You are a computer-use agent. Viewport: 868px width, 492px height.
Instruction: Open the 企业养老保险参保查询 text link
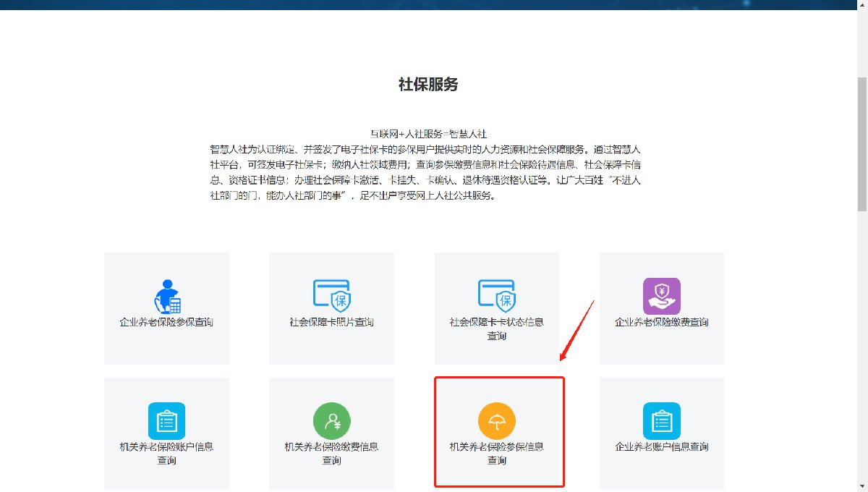[x=166, y=322]
